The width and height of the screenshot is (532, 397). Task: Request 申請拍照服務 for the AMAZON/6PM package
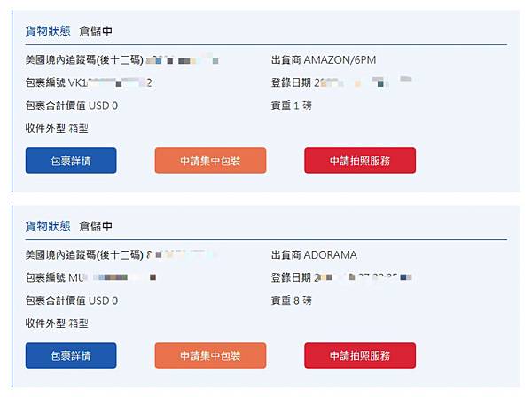(x=359, y=160)
